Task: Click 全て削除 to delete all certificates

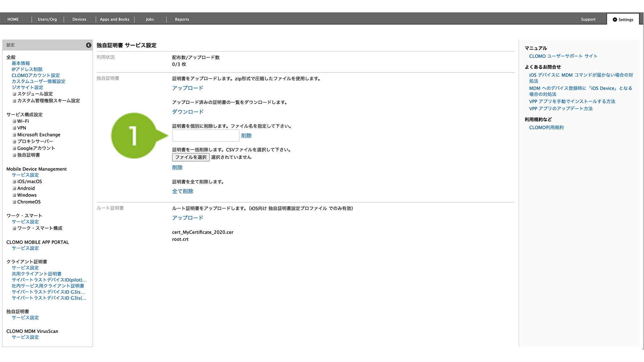Action: [x=183, y=191]
